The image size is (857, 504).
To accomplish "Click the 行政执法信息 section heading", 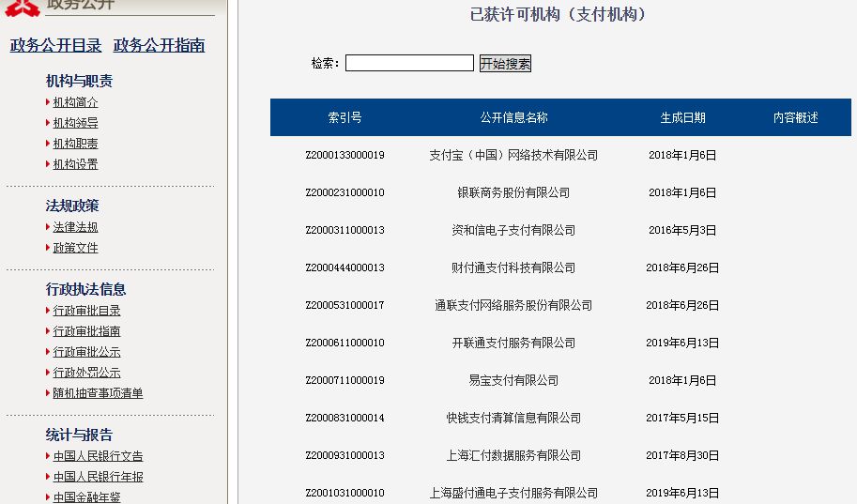I will click(85, 289).
